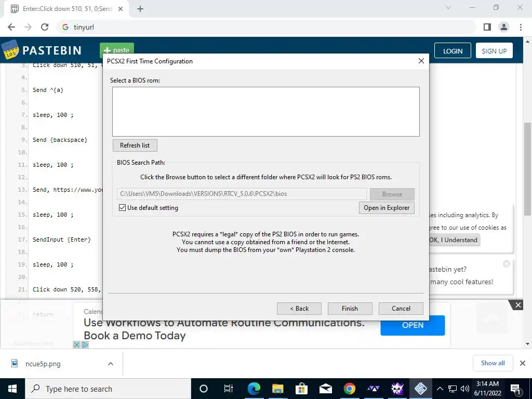The width and height of the screenshot is (532, 399).
Task: Click the taskbar search box
Action: tap(108, 389)
